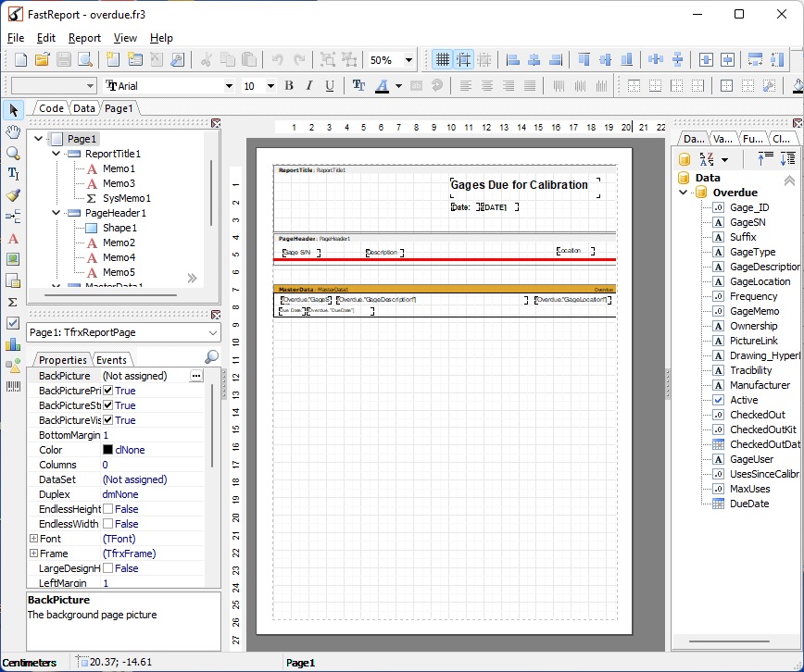
Task: Select the GageLocation field in Data tree
Action: point(760,281)
